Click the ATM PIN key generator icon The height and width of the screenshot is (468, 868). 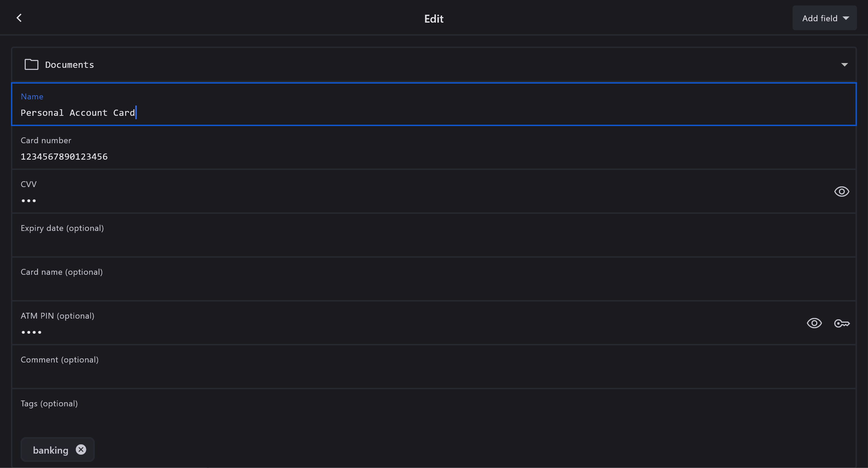click(842, 323)
